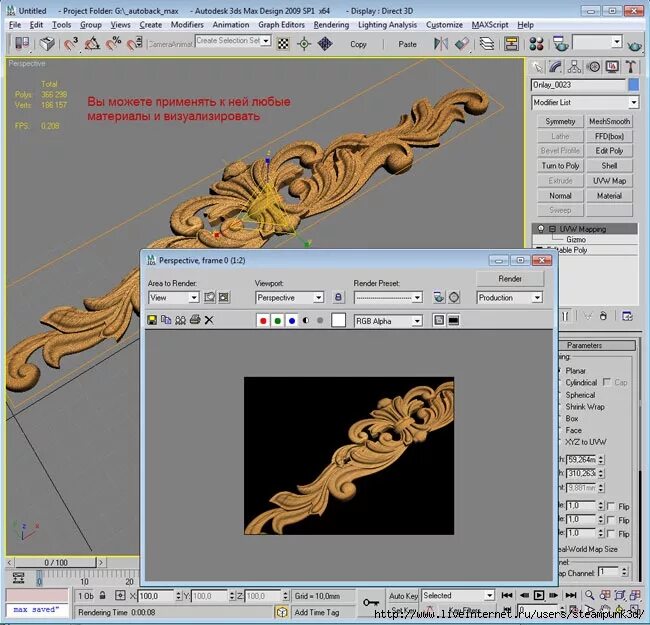The width and height of the screenshot is (650, 625).
Task: Clear the rendered frame with X icon
Action: click(x=209, y=320)
